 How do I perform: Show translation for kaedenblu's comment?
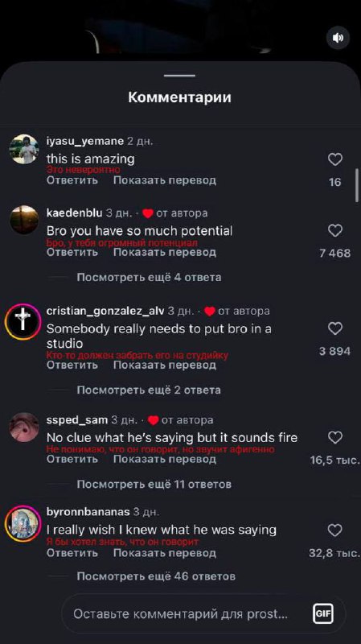pos(165,252)
